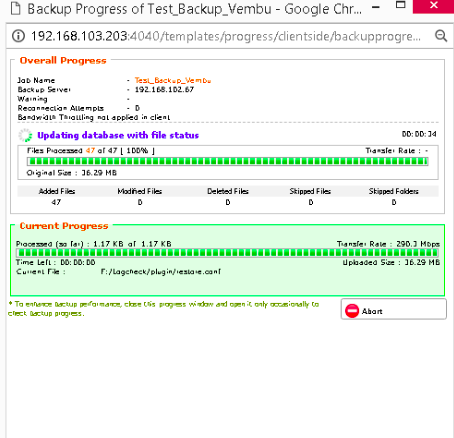Click the address bar URL text

[x=226, y=36]
